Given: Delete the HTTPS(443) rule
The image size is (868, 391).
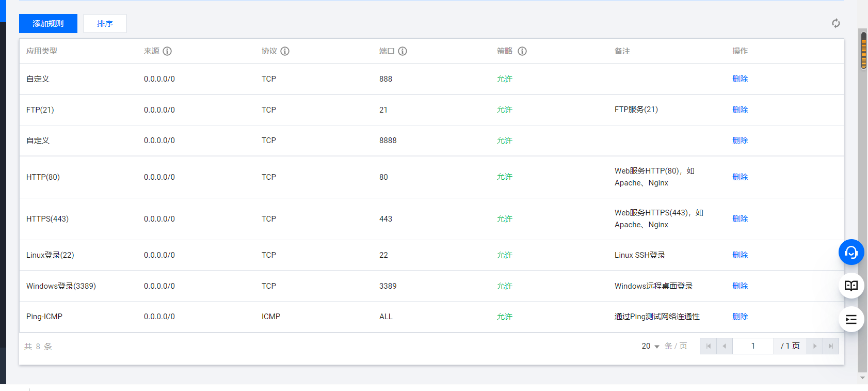Looking at the screenshot, I should 740,219.
